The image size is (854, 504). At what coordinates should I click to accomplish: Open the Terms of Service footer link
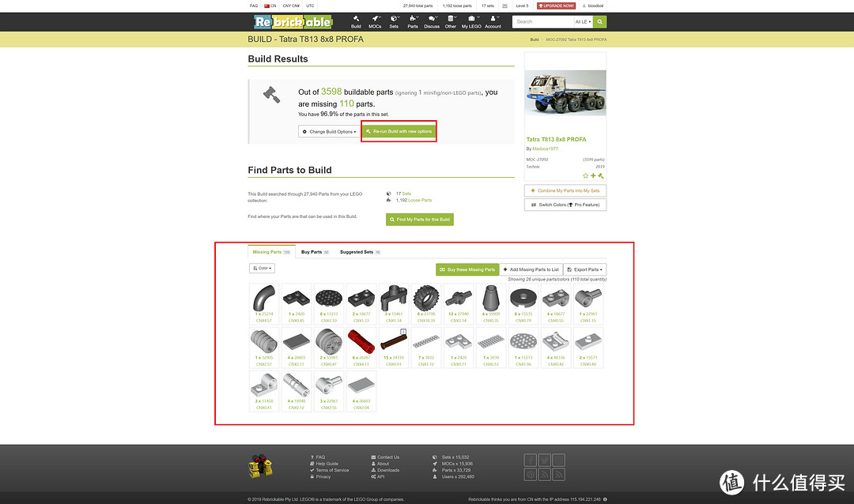[332, 470]
